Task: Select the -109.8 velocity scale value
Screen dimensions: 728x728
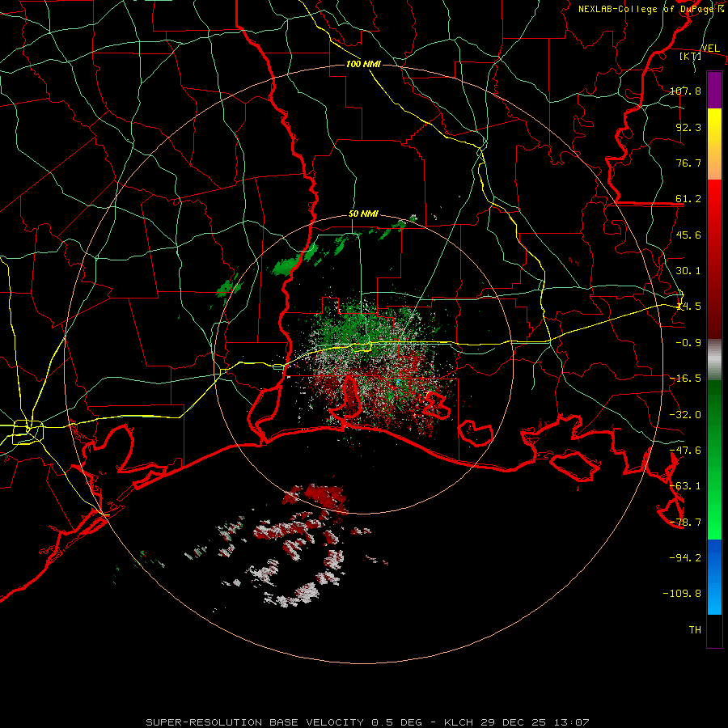Action: (x=682, y=594)
